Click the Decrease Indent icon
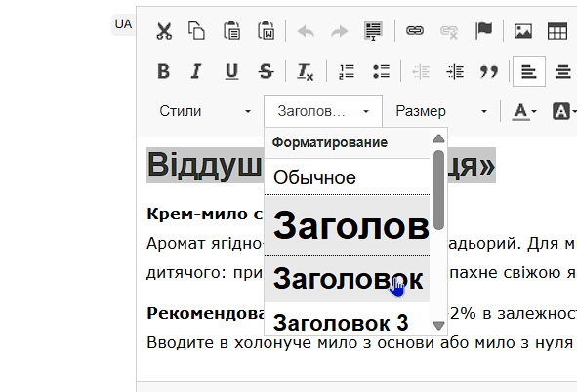The height and width of the screenshot is (392, 577). pos(421,71)
